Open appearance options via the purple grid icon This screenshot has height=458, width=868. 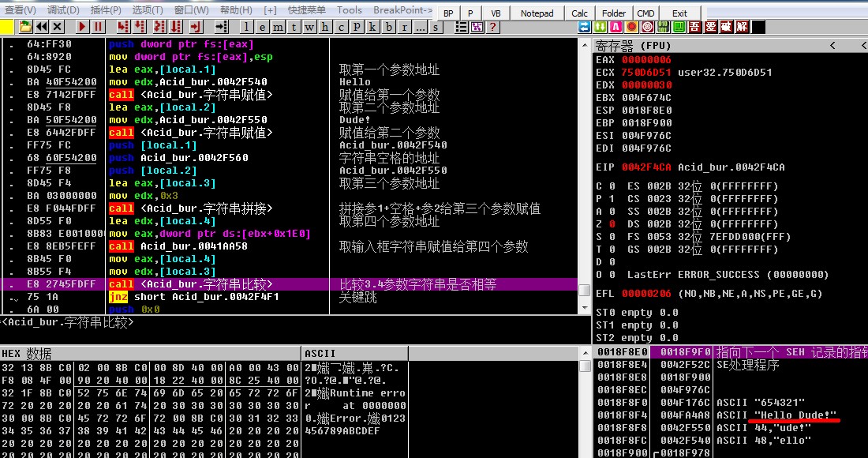click(477, 27)
